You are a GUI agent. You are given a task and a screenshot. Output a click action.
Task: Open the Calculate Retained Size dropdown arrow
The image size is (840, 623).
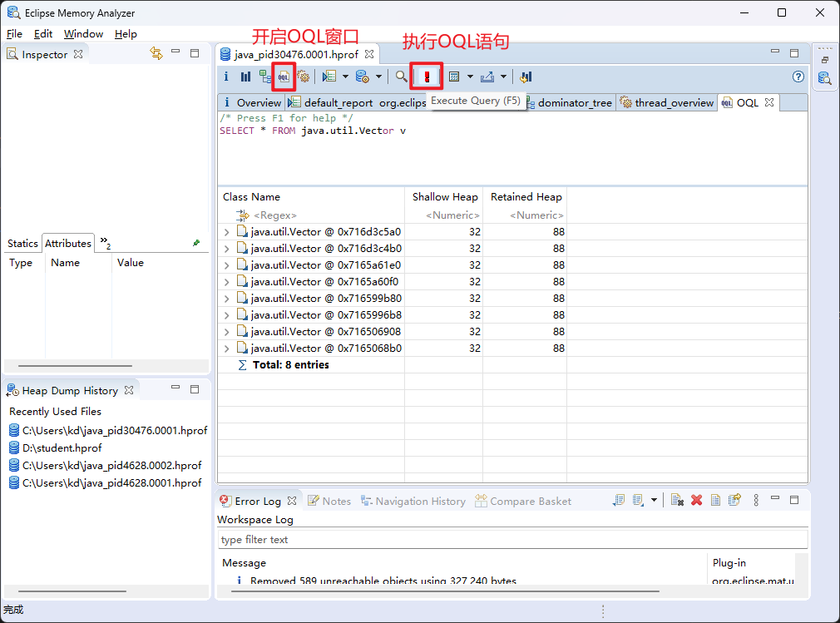470,77
